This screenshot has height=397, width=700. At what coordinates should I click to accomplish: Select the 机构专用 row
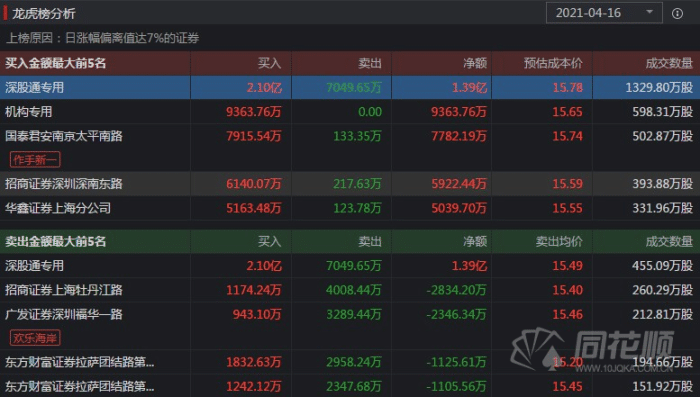(350, 112)
